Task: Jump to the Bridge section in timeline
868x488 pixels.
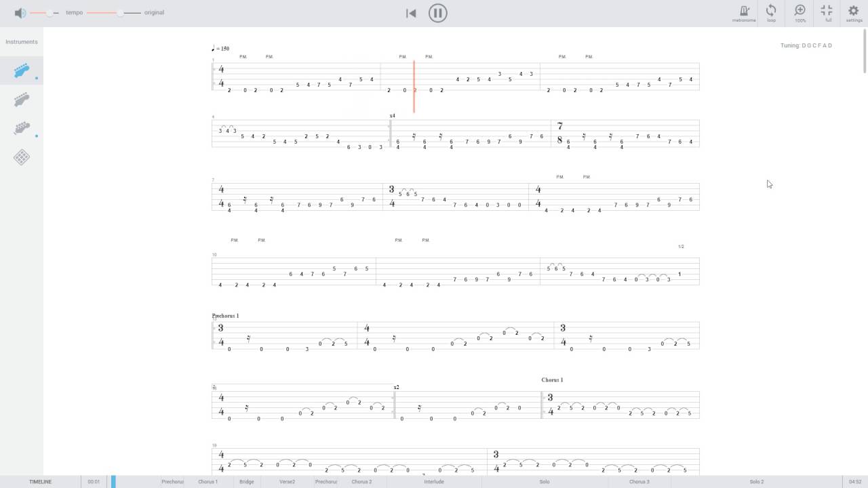Action: click(247, 482)
